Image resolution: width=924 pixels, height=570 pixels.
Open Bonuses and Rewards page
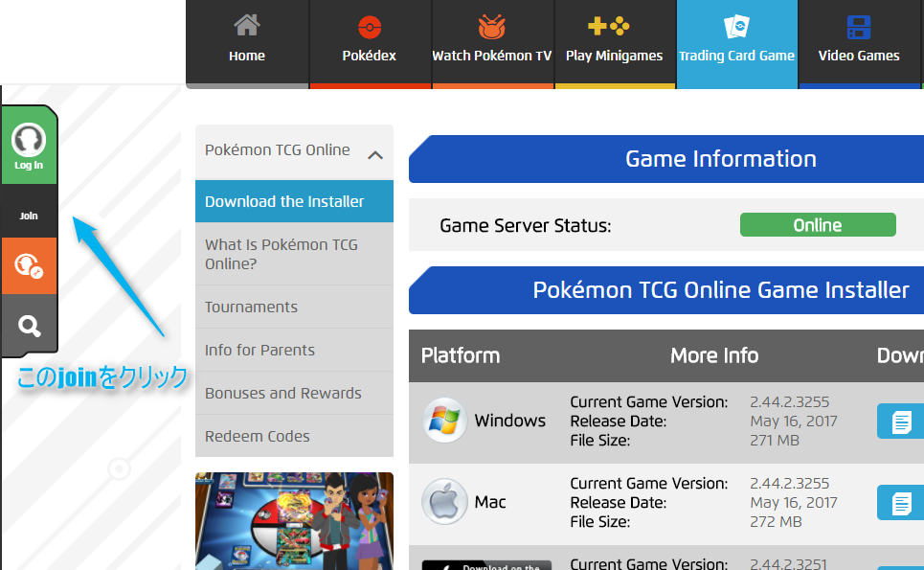click(x=294, y=393)
